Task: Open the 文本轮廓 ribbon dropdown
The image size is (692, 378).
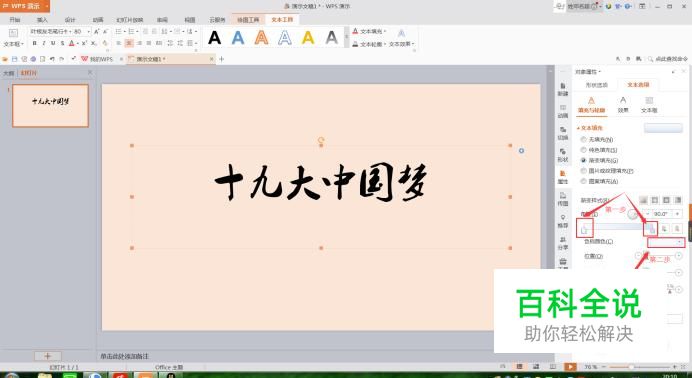Action: 369,44
